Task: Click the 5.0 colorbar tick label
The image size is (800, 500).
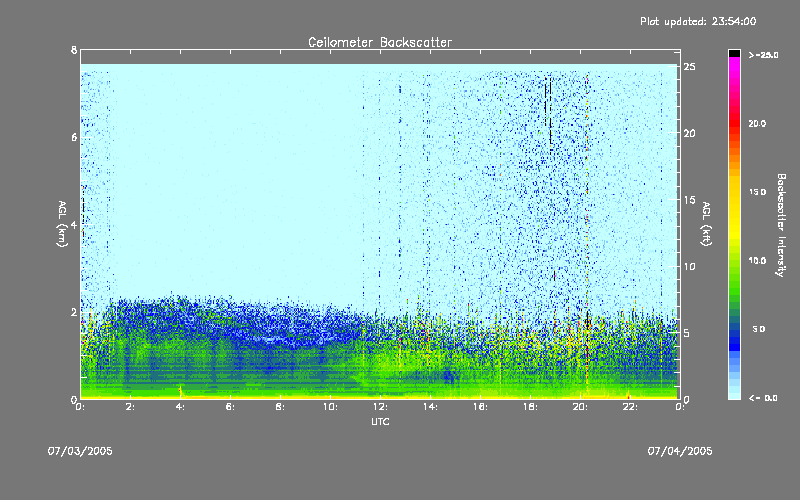Action: [x=759, y=329]
